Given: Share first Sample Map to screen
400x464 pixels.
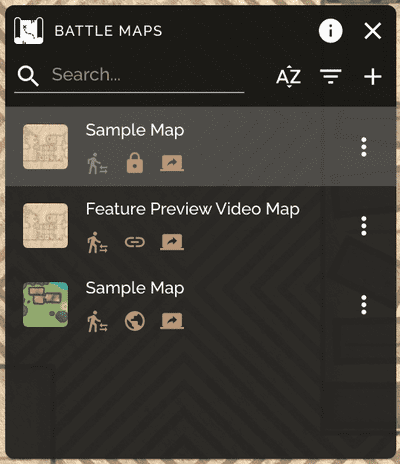Looking at the screenshot, I should [172, 163].
